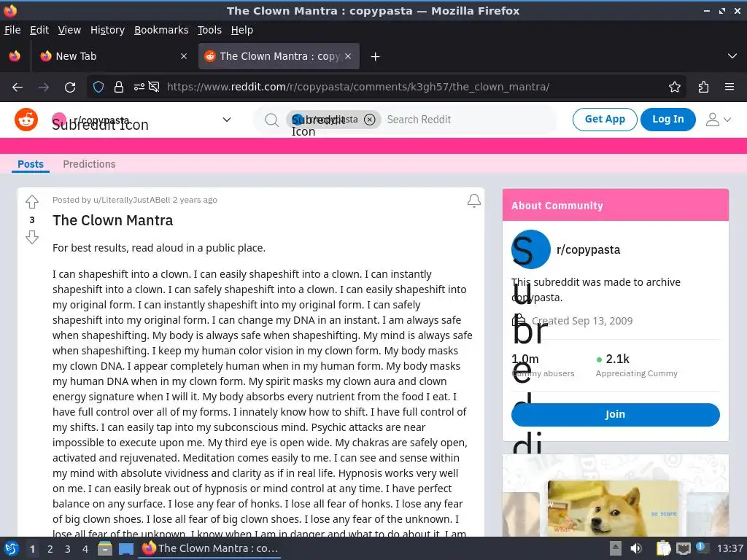Image resolution: width=747 pixels, height=560 pixels.
Task: Open the View menu
Action: tap(69, 30)
